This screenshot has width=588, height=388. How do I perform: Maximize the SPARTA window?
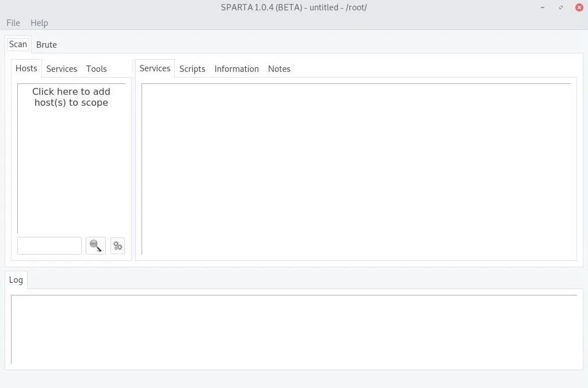[561, 7]
